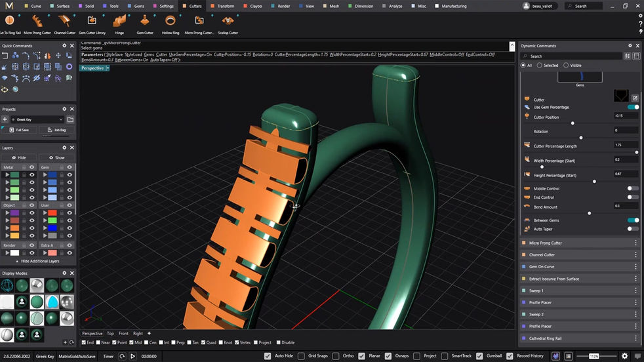644x362 pixels.
Task: Select the Scallop Cutter tool
Action: pos(228,21)
